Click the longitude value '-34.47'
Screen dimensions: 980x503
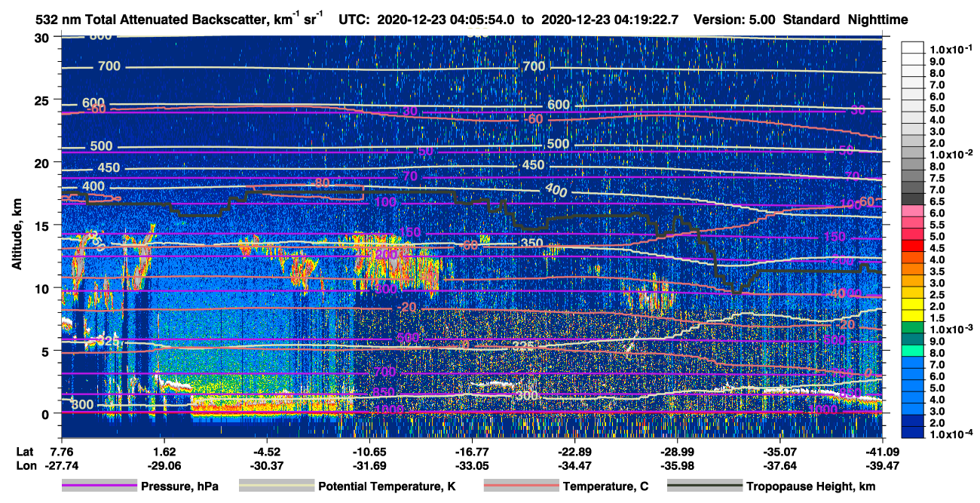pyautogui.click(x=573, y=466)
